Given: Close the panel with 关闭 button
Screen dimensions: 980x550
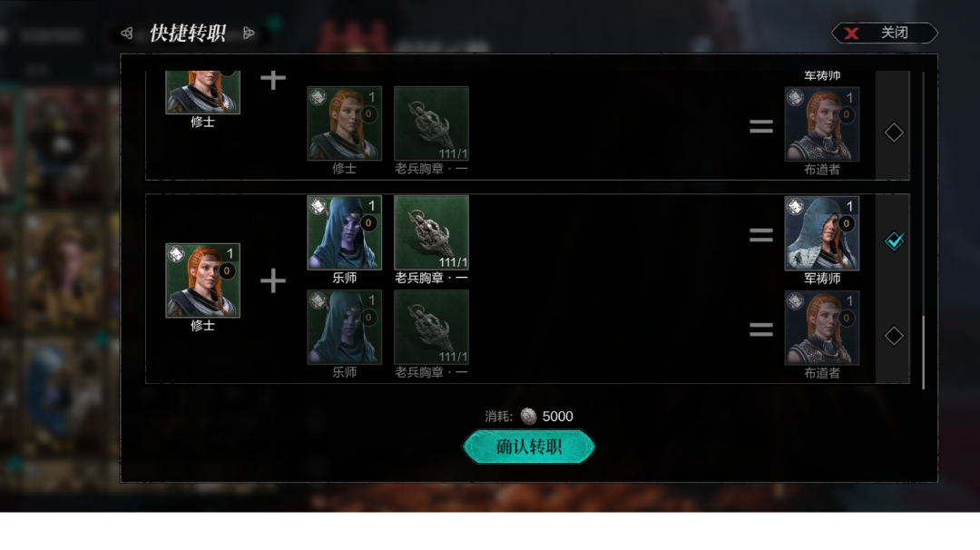Looking at the screenshot, I should (885, 33).
